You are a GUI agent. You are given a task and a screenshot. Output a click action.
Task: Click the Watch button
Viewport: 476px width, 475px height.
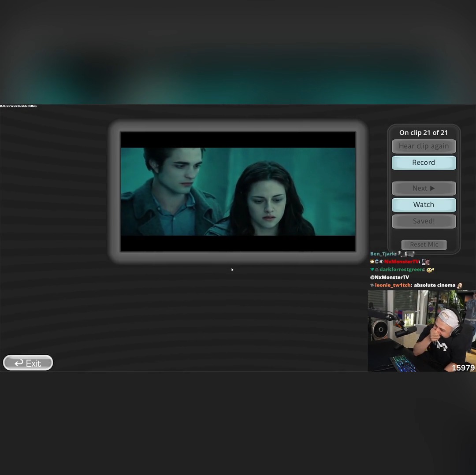click(x=424, y=205)
